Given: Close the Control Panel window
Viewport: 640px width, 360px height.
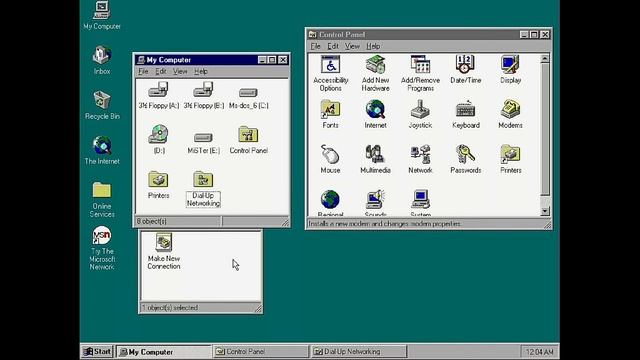Looking at the screenshot, I should [545, 35].
